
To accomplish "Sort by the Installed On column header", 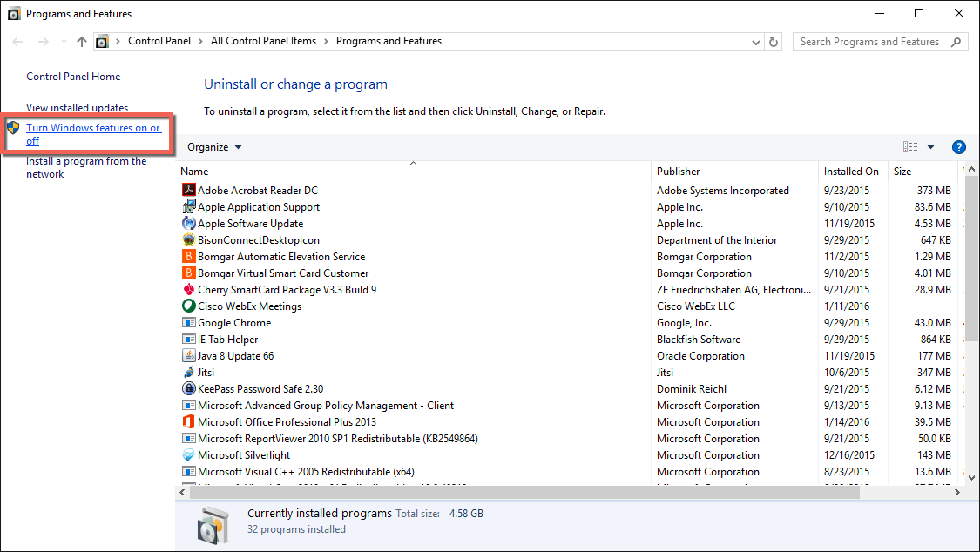I will click(853, 172).
